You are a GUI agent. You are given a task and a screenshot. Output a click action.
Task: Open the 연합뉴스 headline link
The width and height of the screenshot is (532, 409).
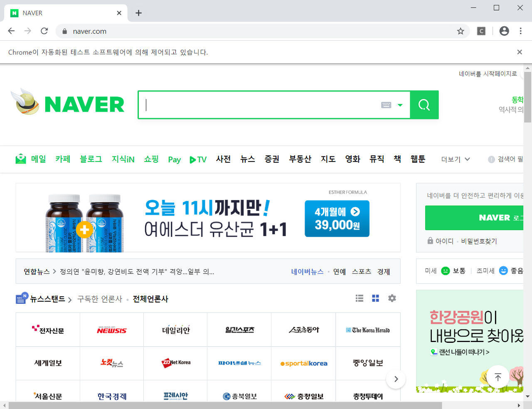pos(137,272)
